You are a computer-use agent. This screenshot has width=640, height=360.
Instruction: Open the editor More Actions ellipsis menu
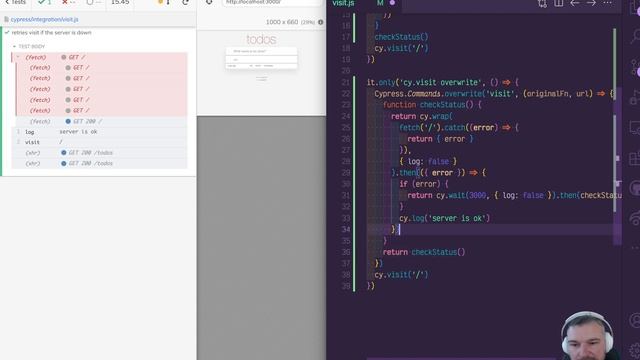(607, 3)
